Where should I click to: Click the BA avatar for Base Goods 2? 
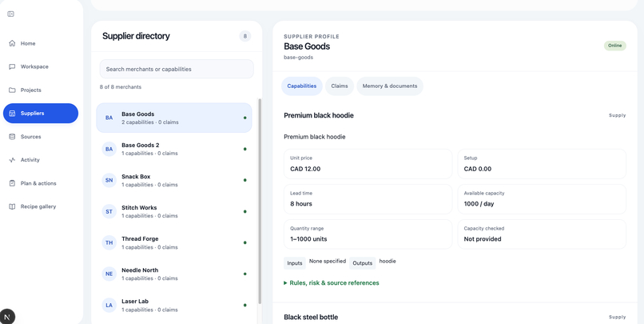click(109, 149)
